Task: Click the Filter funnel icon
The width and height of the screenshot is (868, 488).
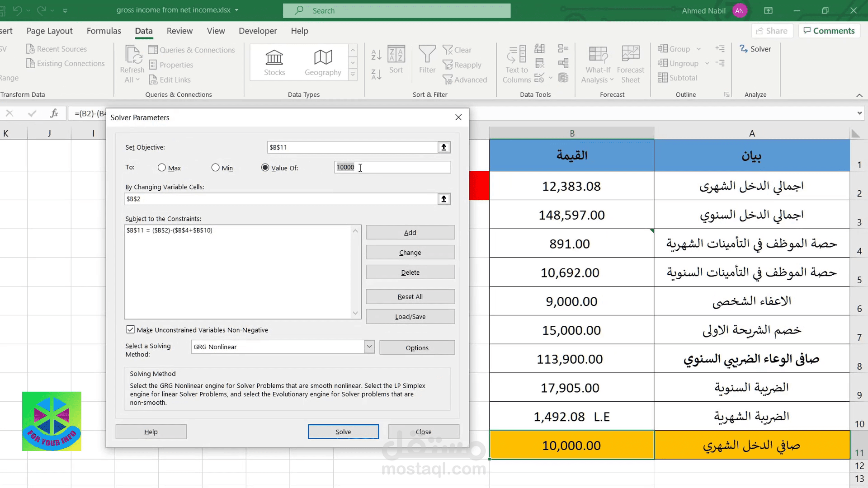Action: (x=427, y=55)
